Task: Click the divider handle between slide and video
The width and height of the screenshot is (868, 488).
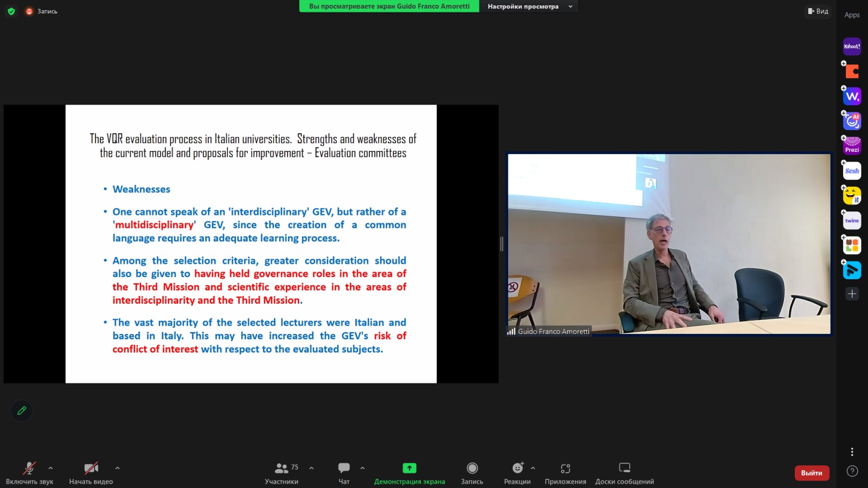Action: (502, 244)
